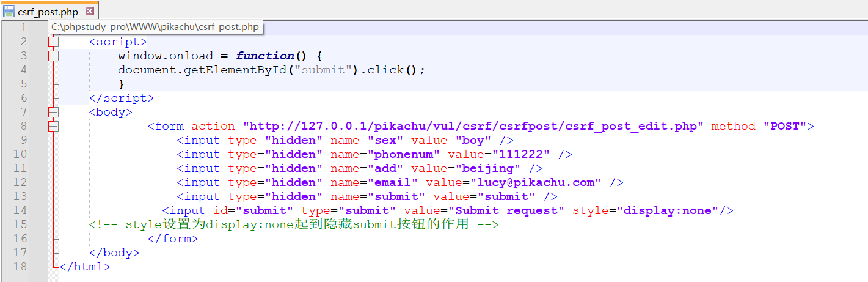Click the closing brace "}" on line 5
This screenshot has width=868, height=282.
point(122,84)
